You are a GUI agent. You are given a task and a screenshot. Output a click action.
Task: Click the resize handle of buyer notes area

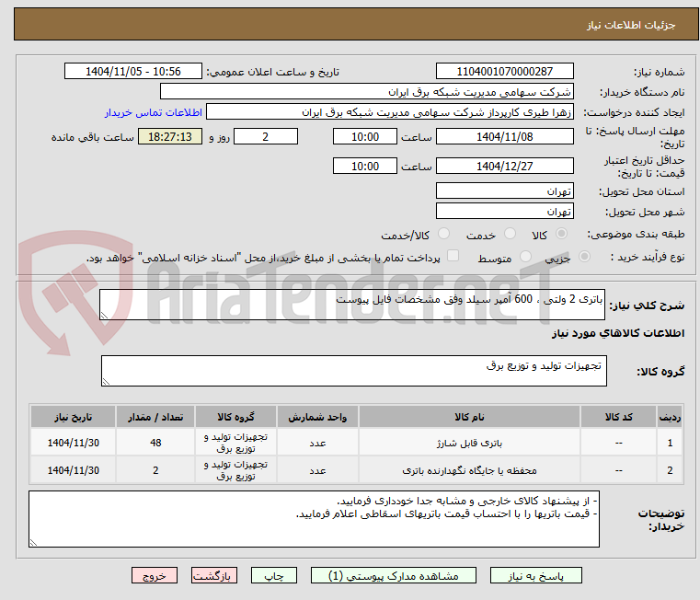[x=33, y=542]
